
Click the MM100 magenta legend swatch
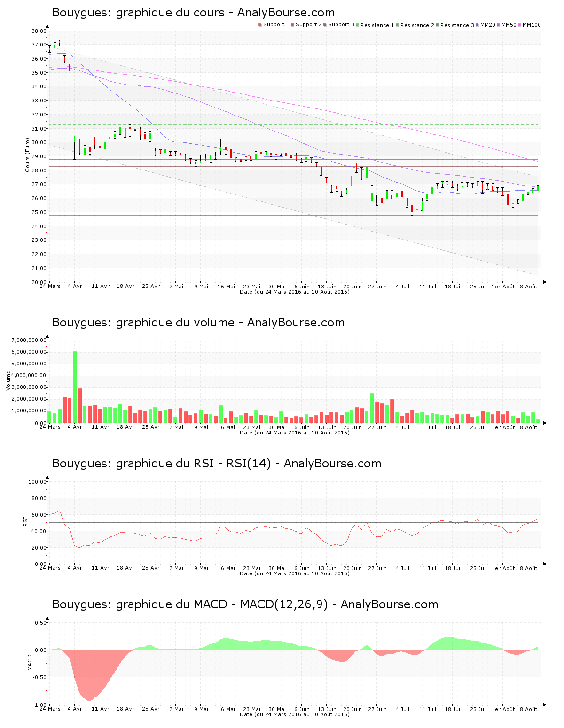pos(520,25)
